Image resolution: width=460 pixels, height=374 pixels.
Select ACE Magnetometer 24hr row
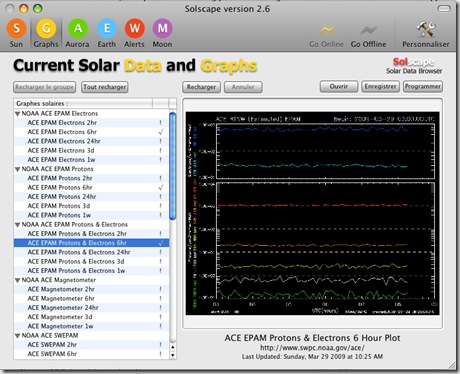pyautogui.click(x=91, y=308)
